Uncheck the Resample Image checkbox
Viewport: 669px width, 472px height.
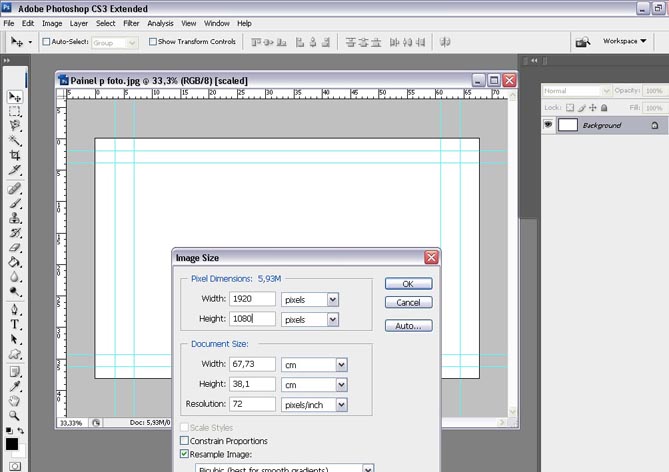coord(184,454)
